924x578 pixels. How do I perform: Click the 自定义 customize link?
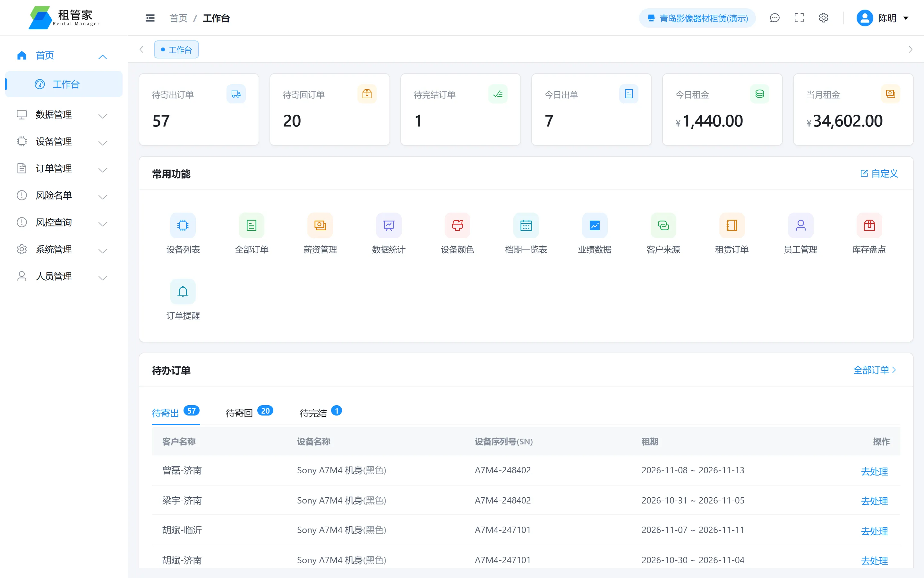(879, 173)
